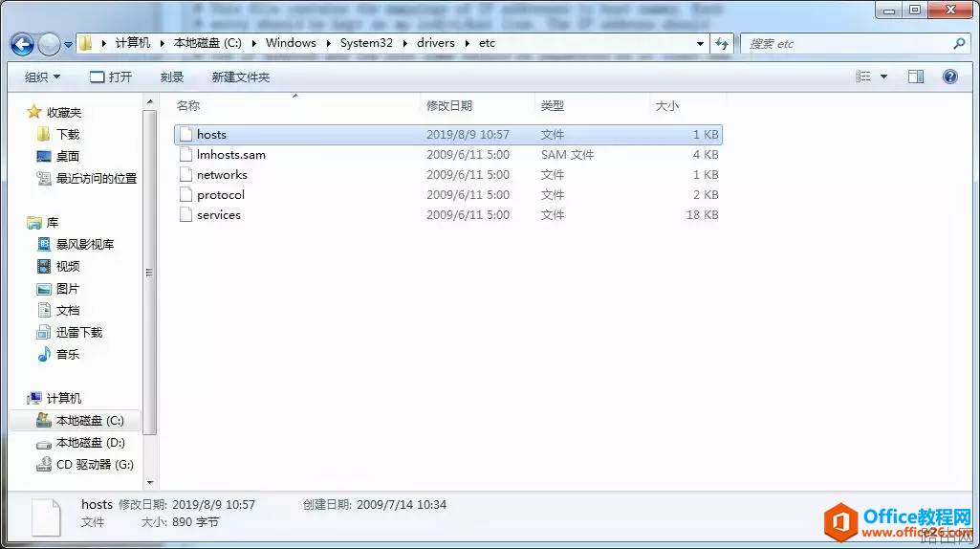Click the 图片 library icon

(44, 288)
